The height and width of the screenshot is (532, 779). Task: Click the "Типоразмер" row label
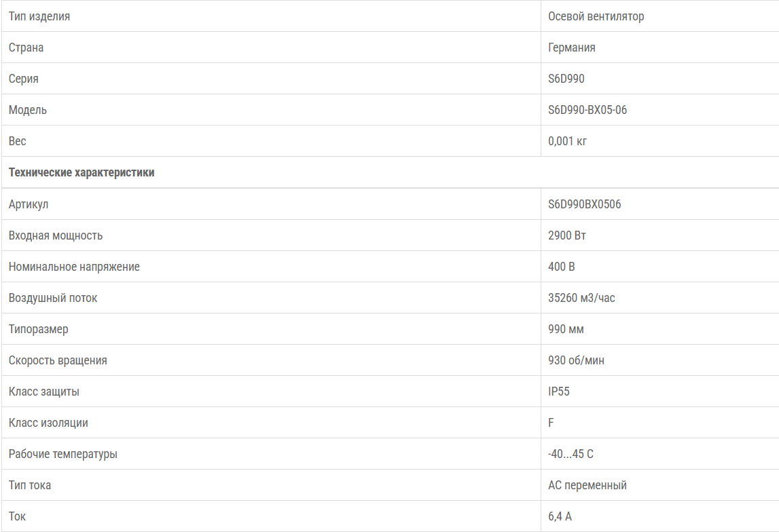point(39,329)
